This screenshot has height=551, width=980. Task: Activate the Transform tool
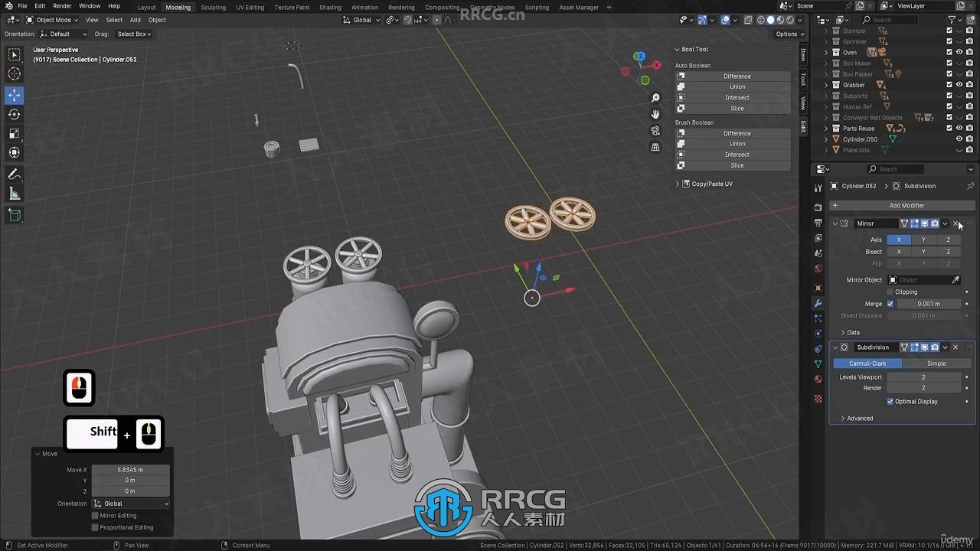pyautogui.click(x=15, y=152)
